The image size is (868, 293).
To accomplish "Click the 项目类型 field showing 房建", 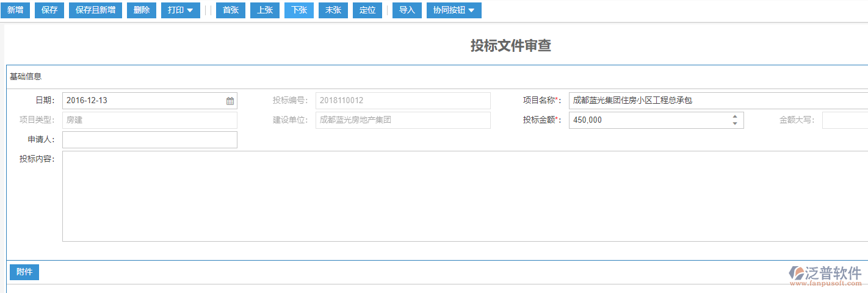I will pyautogui.click(x=150, y=120).
